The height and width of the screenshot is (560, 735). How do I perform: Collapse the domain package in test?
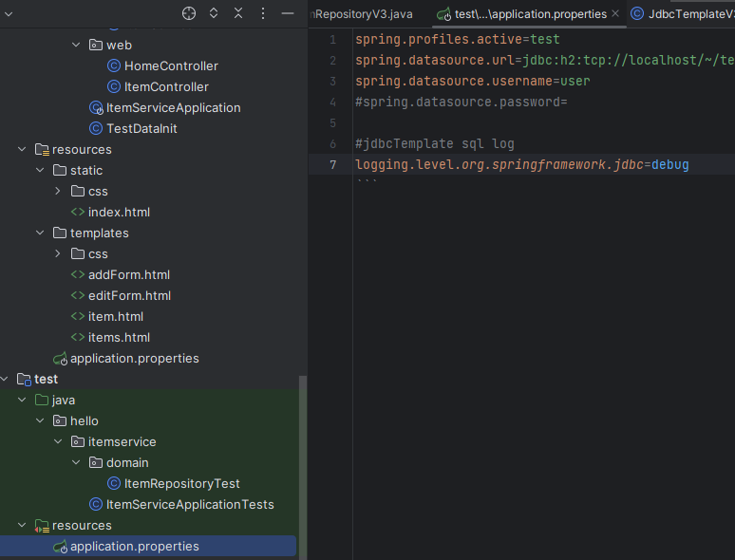tap(76, 462)
